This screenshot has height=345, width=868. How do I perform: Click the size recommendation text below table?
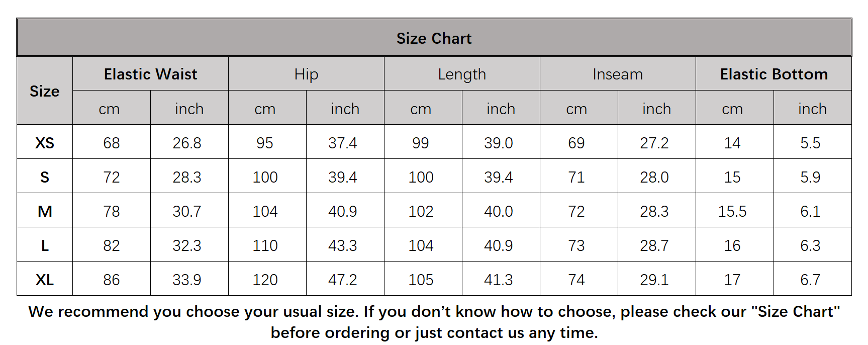coord(434,322)
